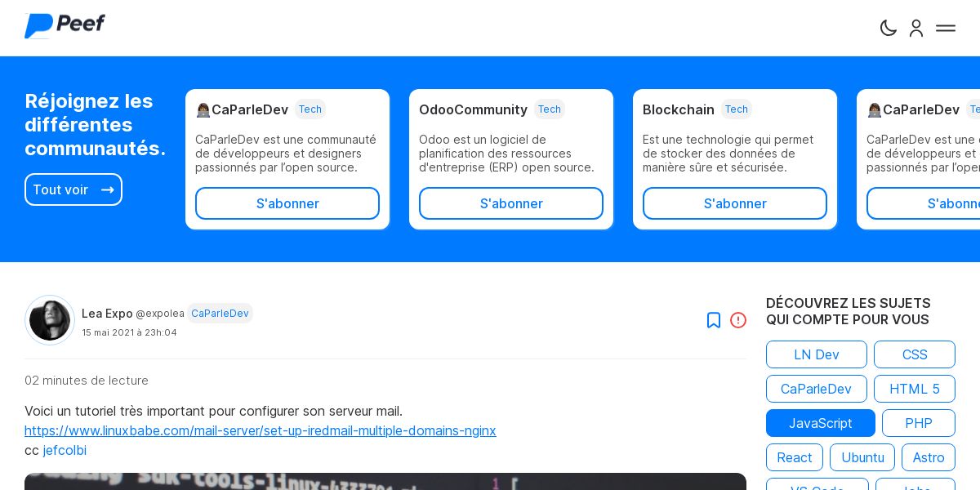Open the user account icon
The height and width of the screenshot is (490, 980).
pos(916,28)
